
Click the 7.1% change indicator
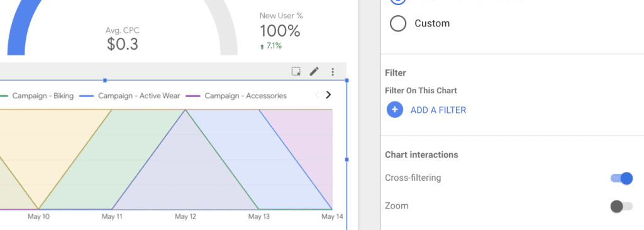271,46
